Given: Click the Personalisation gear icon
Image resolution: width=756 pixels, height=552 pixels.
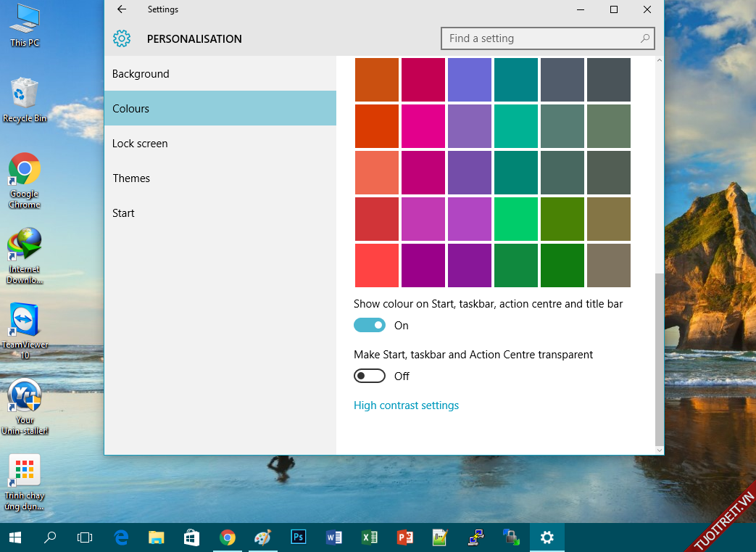Looking at the screenshot, I should pos(122,38).
